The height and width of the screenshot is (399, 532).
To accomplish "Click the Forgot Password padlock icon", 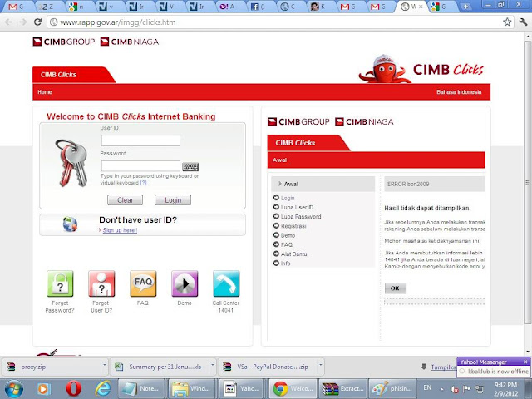I will (60, 283).
